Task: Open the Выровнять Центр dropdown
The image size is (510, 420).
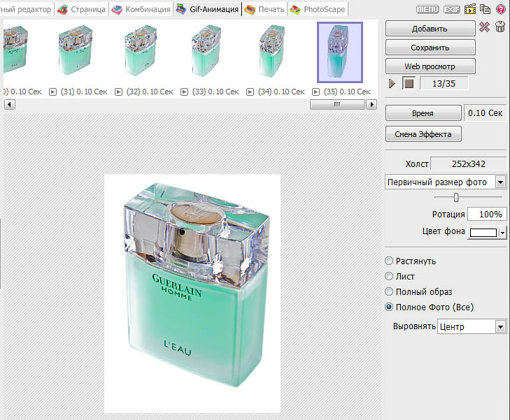Action: pos(472,326)
